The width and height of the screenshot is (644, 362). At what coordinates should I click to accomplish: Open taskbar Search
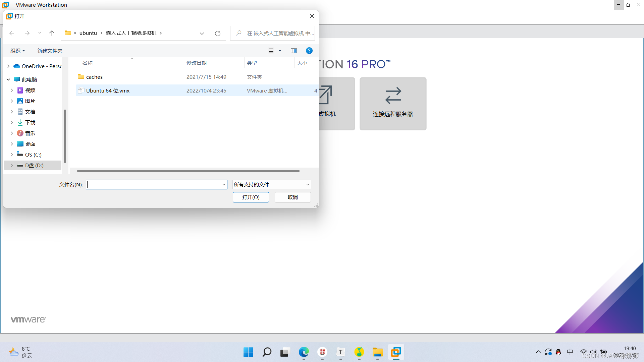[x=267, y=352]
